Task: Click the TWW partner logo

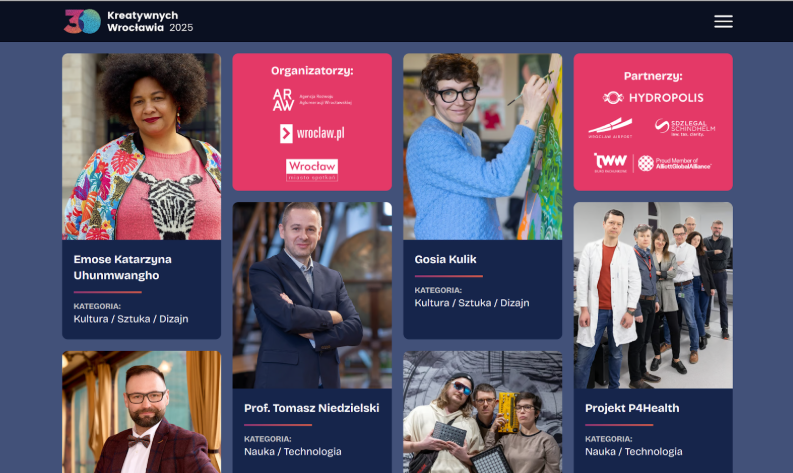Action: [610, 163]
